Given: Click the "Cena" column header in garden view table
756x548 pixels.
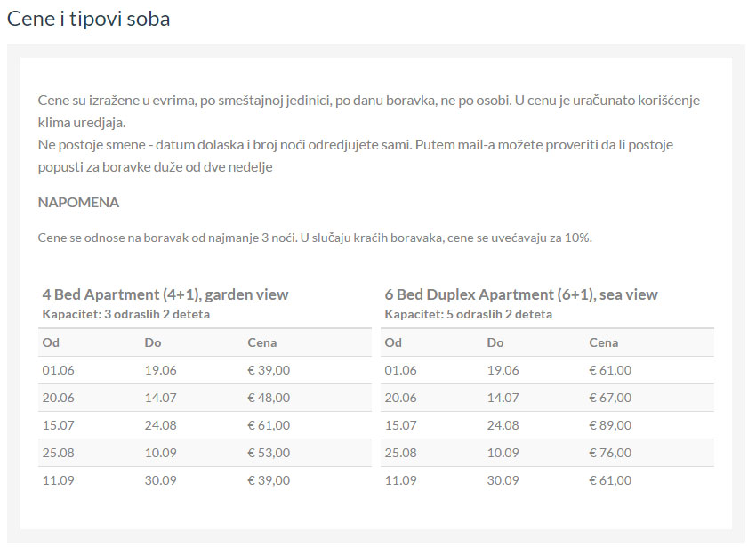Looking at the screenshot, I should (x=261, y=342).
